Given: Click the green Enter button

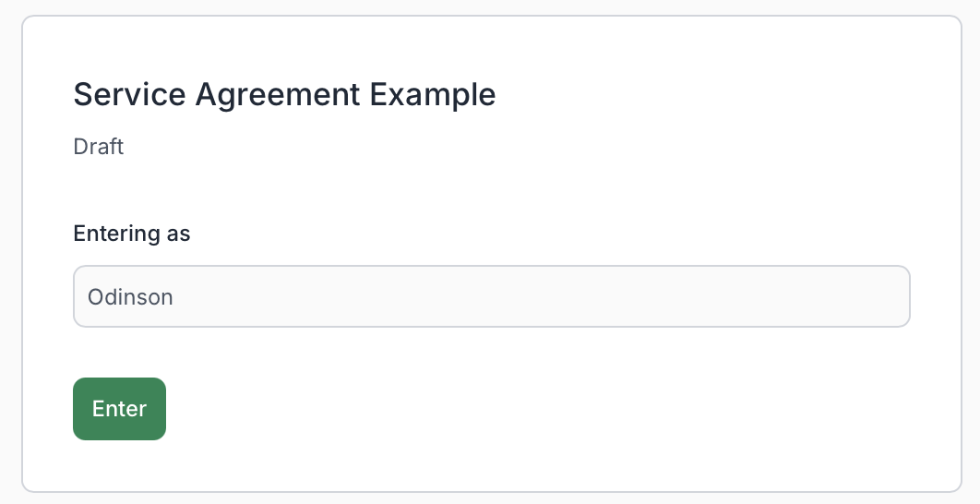Looking at the screenshot, I should click(x=119, y=409).
